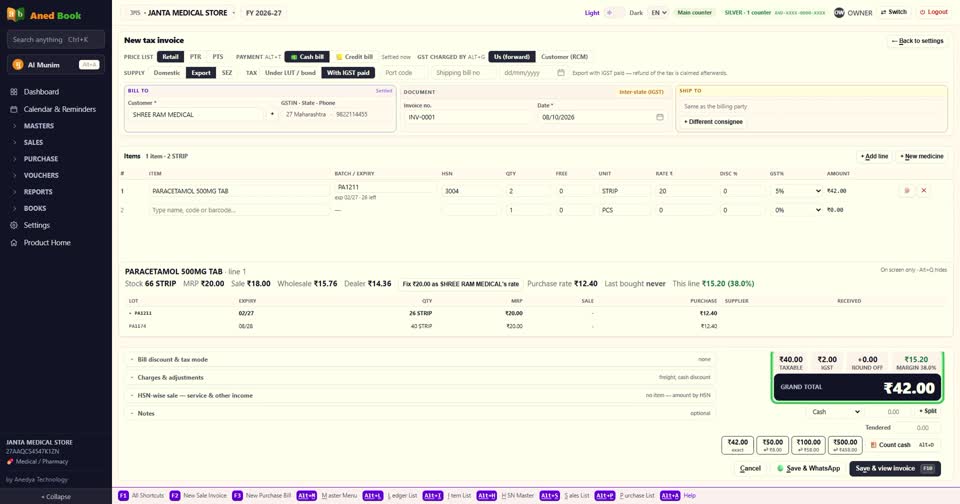Expand Bill discount & tax mode
Image resolution: width=960 pixels, height=504 pixels.
click(420, 359)
